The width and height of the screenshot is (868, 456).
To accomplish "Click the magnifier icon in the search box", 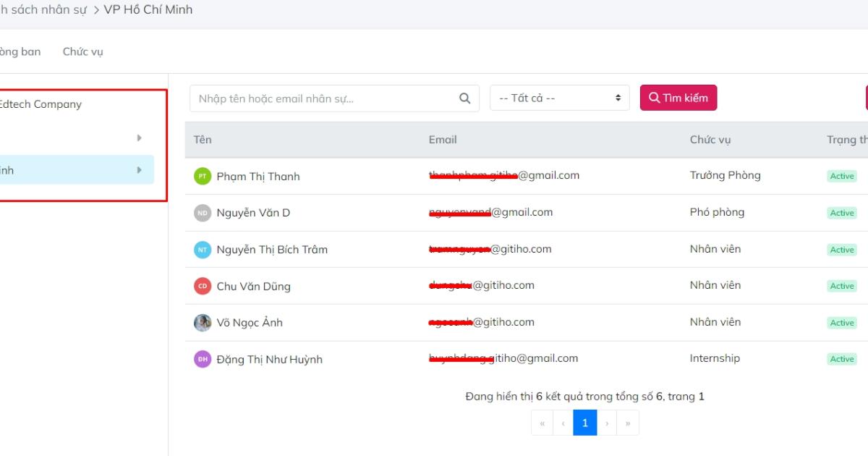I will [x=464, y=98].
